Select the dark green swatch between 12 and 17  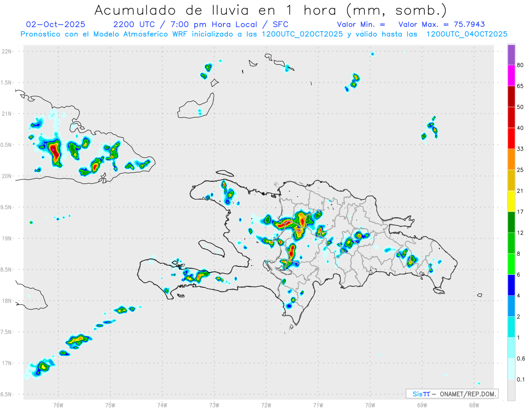511,222
